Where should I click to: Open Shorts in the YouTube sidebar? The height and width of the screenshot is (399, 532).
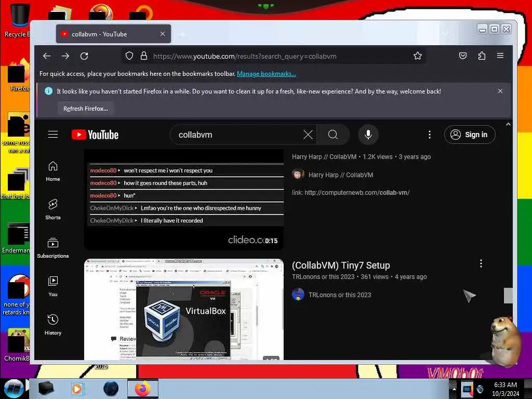[53, 210]
